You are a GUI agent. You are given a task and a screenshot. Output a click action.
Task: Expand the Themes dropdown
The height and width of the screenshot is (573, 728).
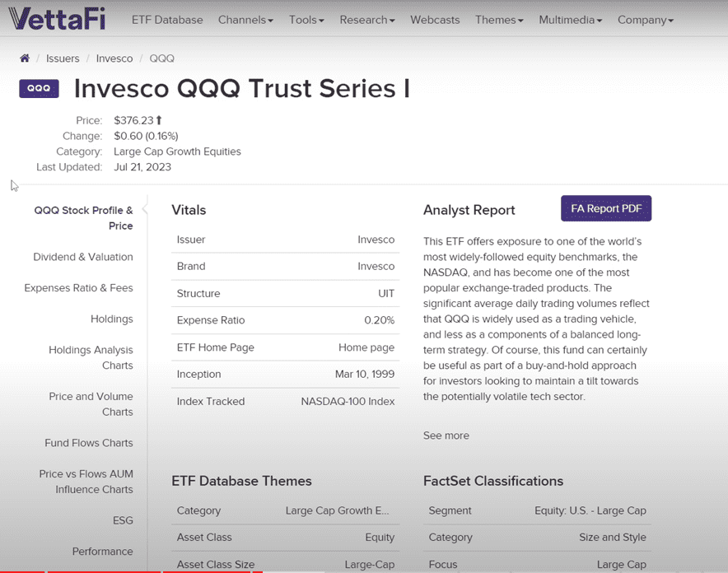[499, 20]
